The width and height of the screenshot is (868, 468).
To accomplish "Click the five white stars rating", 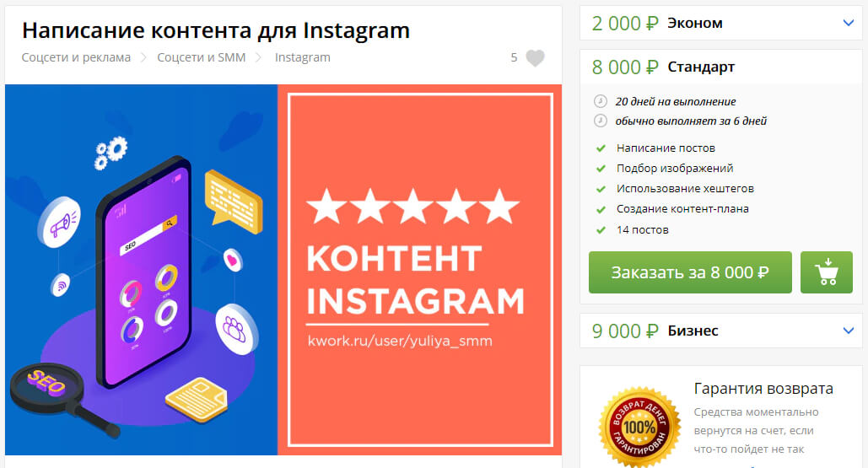I will click(413, 207).
